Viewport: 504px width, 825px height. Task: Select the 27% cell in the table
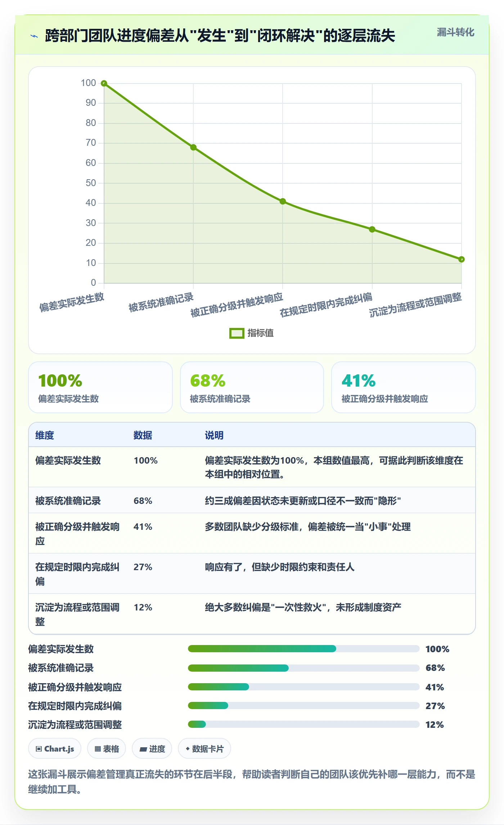coord(143,567)
